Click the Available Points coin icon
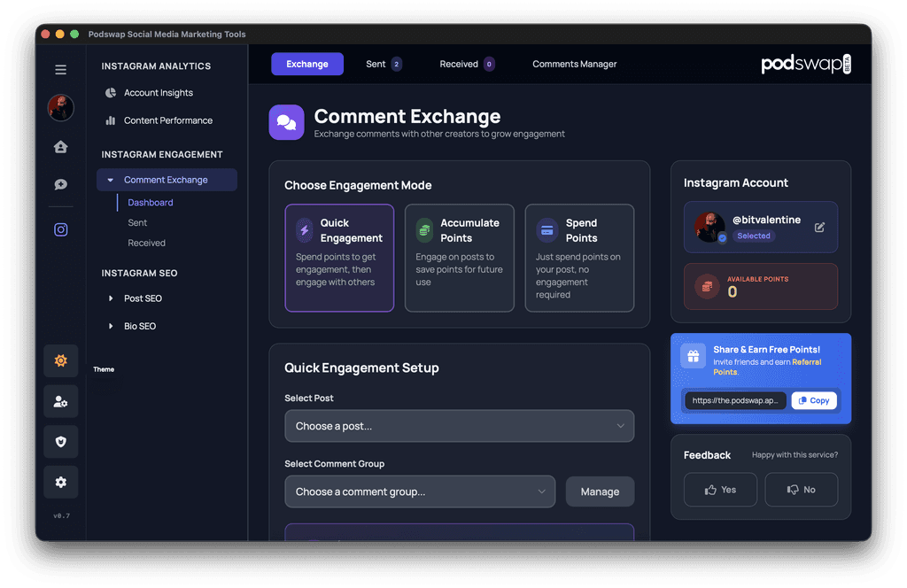This screenshot has height=588, width=907. click(707, 286)
